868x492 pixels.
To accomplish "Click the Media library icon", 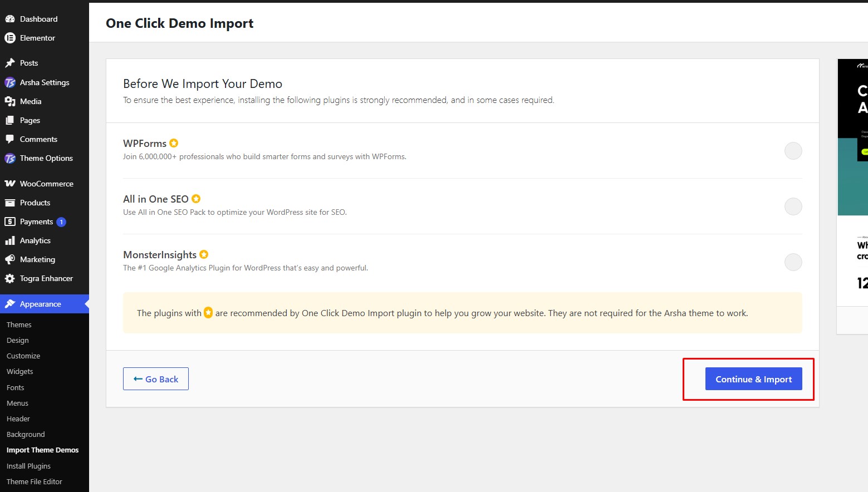I will [10, 101].
